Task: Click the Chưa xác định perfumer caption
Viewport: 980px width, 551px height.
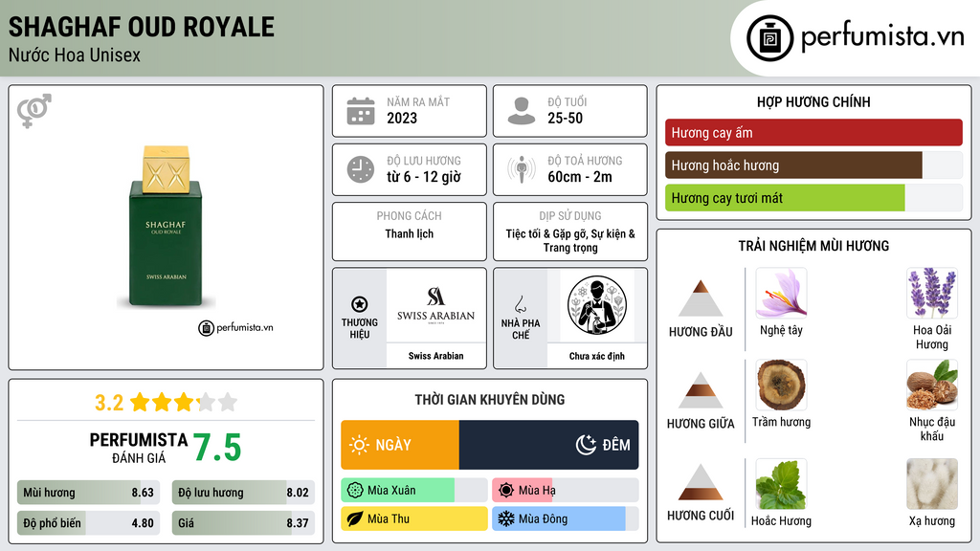Action: click(597, 356)
